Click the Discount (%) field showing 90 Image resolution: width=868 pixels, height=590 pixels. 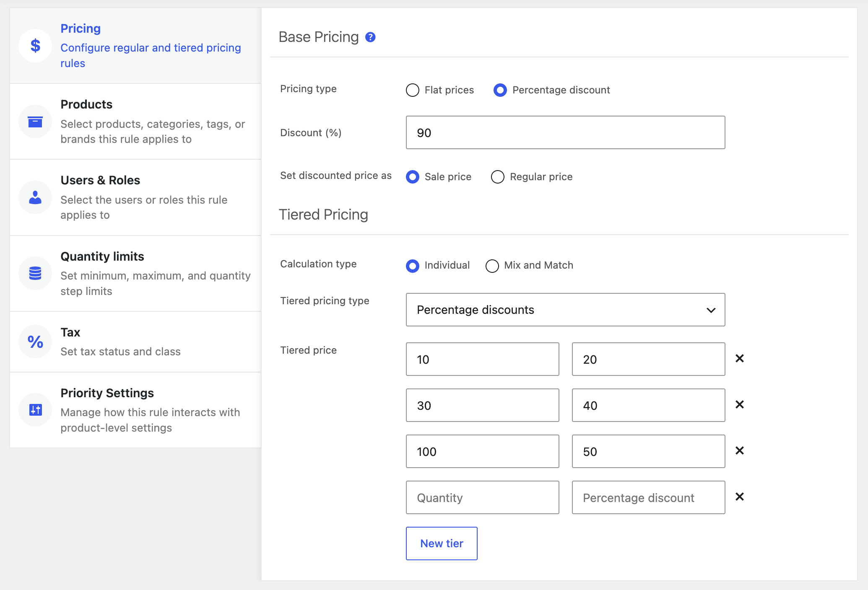pos(565,132)
